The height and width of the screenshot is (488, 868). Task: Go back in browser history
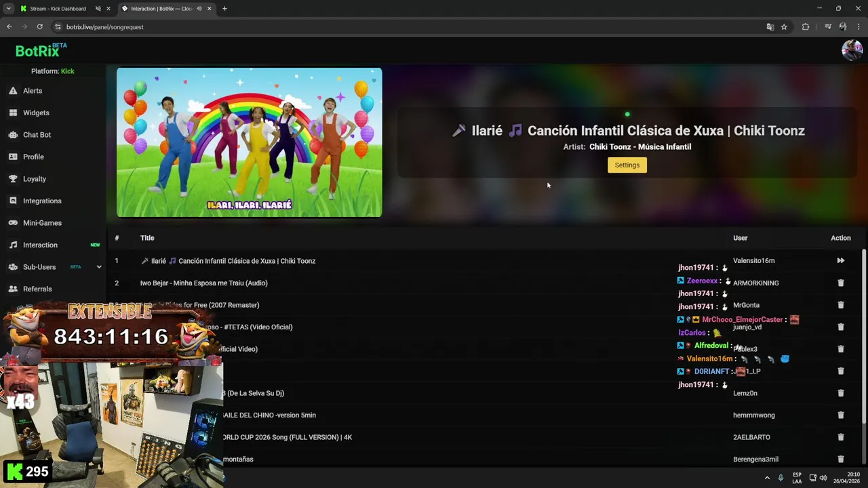9,27
